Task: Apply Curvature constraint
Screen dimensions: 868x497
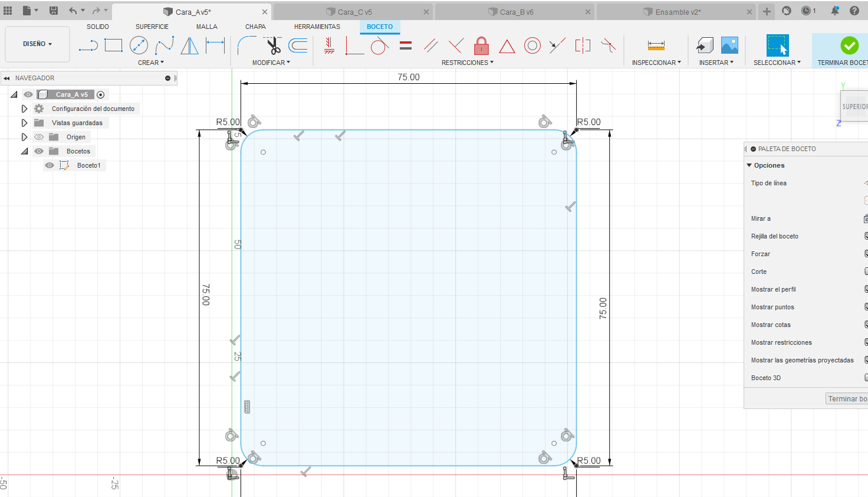Action: pos(608,45)
